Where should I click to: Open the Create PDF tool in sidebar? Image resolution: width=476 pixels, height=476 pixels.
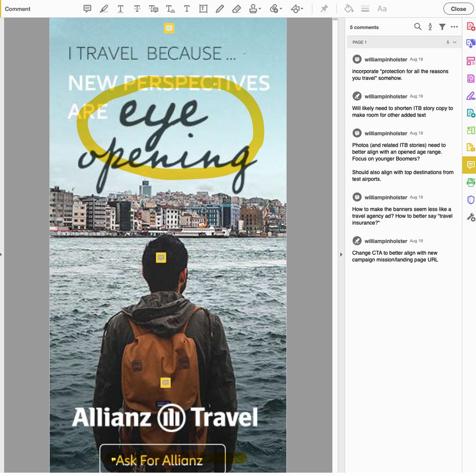coord(471,26)
